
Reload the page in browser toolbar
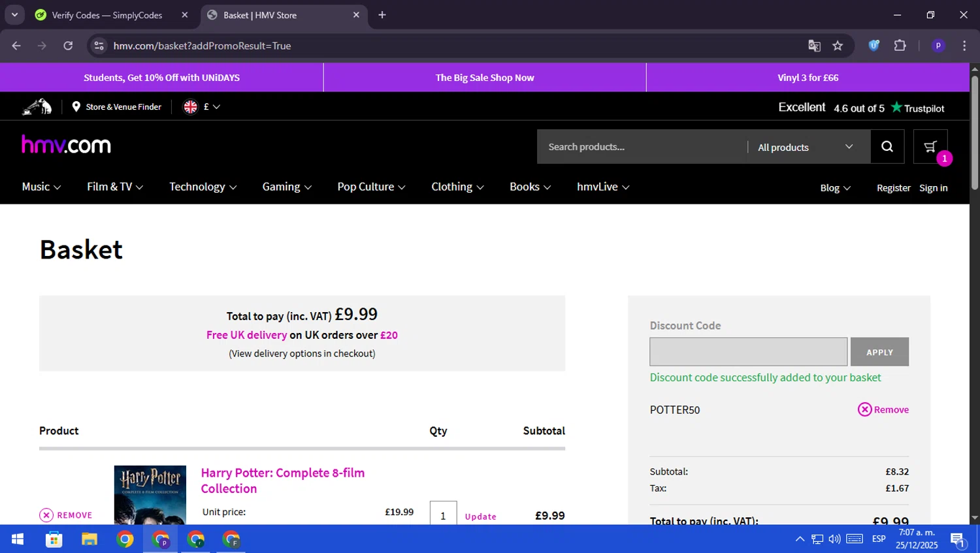coord(68,46)
